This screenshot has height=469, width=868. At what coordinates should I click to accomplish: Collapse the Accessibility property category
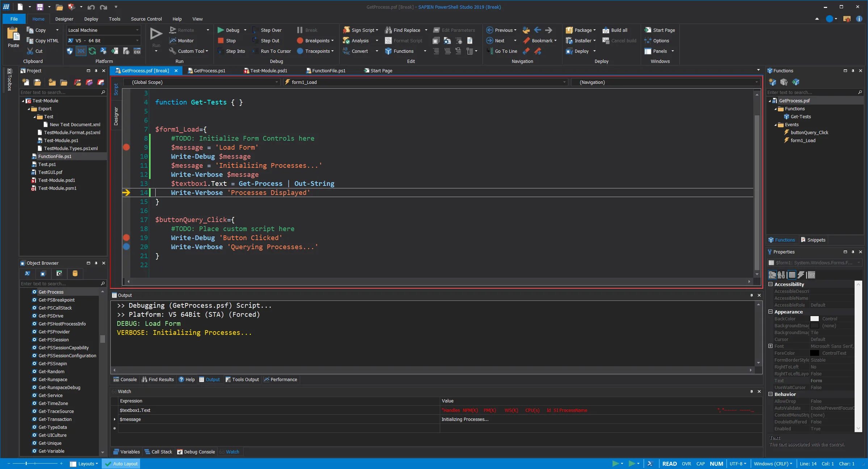(x=771, y=284)
